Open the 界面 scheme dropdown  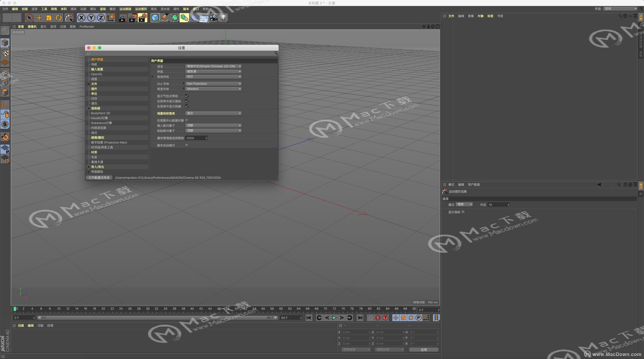(x=213, y=72)
